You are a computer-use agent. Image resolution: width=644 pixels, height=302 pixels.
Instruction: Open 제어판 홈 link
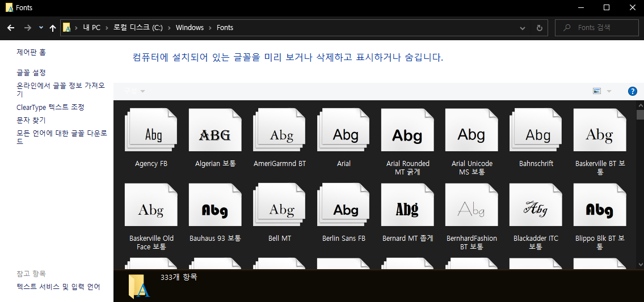(x=31, y=52)
